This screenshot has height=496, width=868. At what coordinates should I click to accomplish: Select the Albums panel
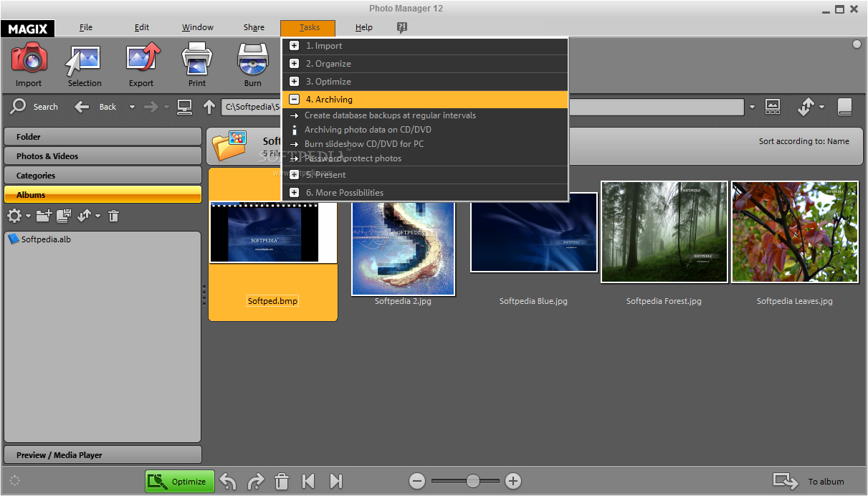tap(102, 195)
